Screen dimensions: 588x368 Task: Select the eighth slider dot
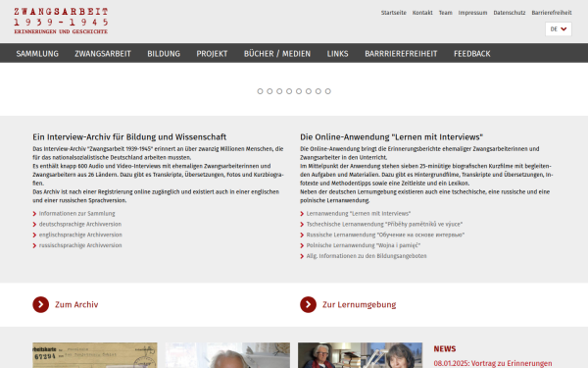pyautogui.click(x=328, y=91)
